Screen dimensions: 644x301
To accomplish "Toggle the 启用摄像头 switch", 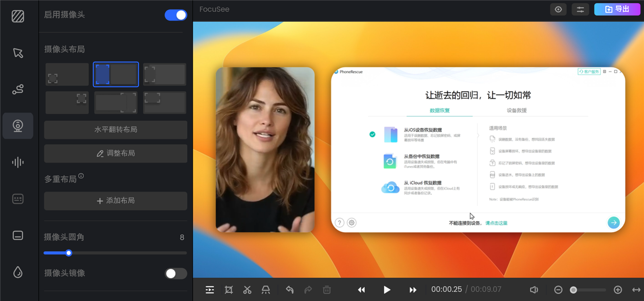I will coord(176,15).
